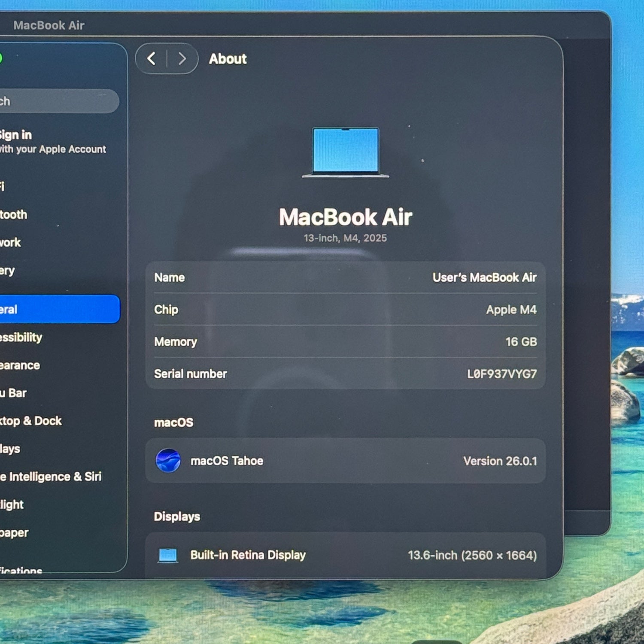Select the Battery sidebar item
The image size is (644, 644).
(x=8, y=270)
